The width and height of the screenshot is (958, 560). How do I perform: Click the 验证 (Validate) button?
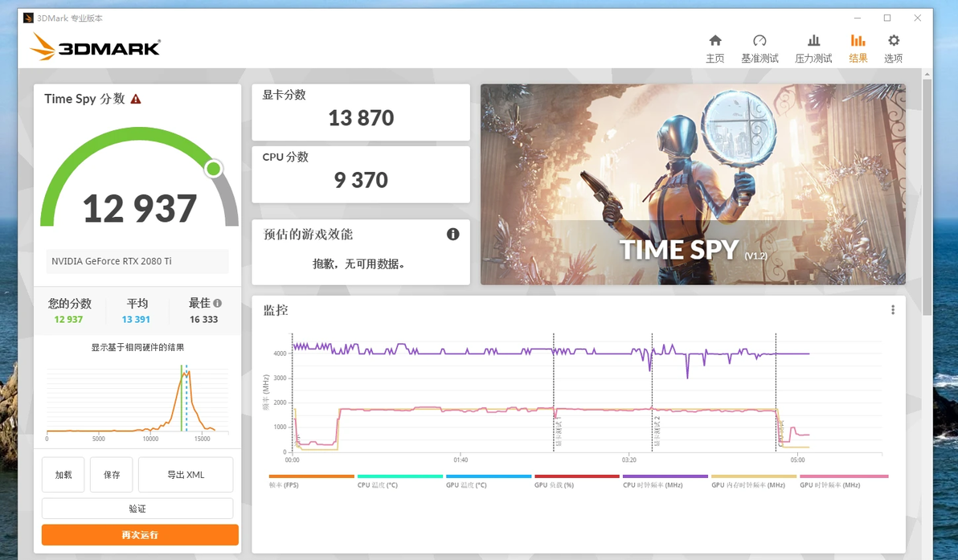coord(137,509)
